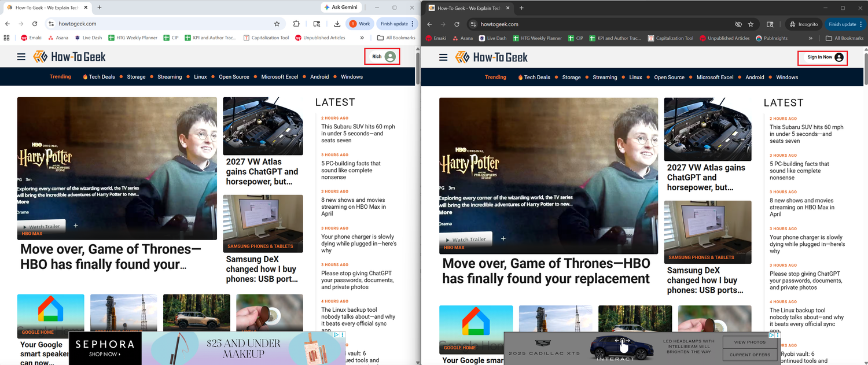The width and height of the screenshot is (868, 365).
Task: Open PubInsights bookmark in the Incognito window
Action: (771, 38)
